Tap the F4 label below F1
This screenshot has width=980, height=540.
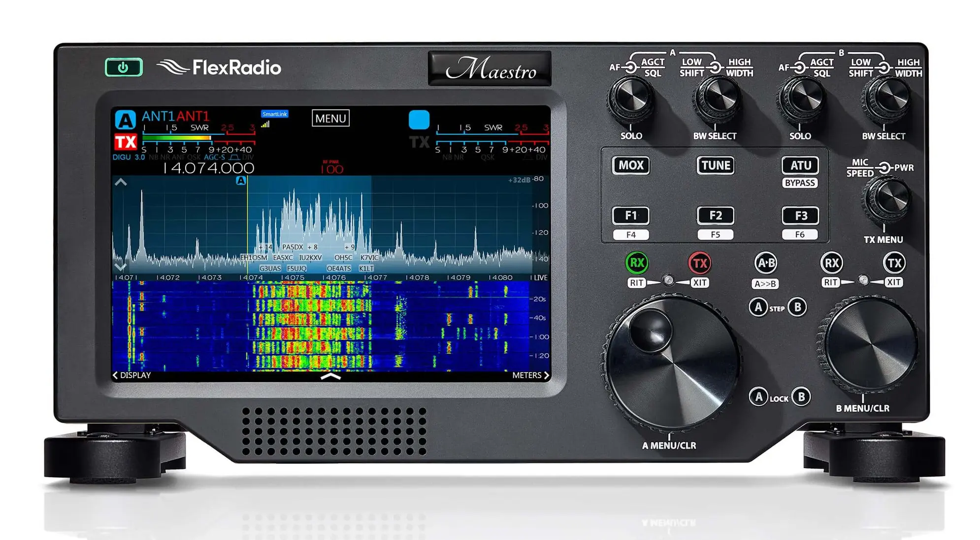631,235
